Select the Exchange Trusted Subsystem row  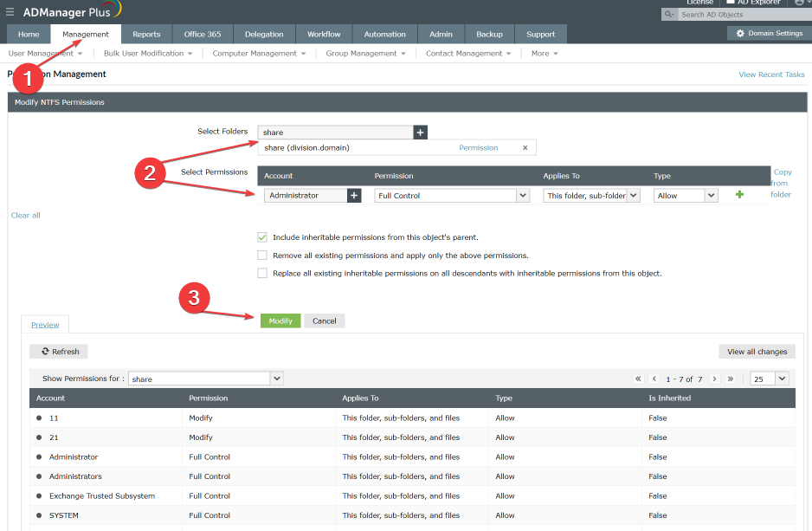[412, 496]
